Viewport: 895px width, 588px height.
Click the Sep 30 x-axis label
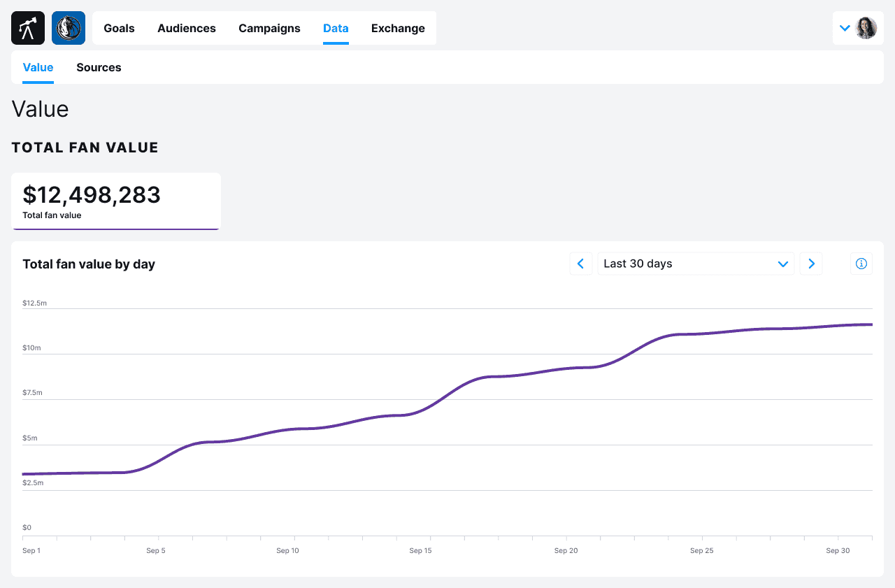(838, 551)
